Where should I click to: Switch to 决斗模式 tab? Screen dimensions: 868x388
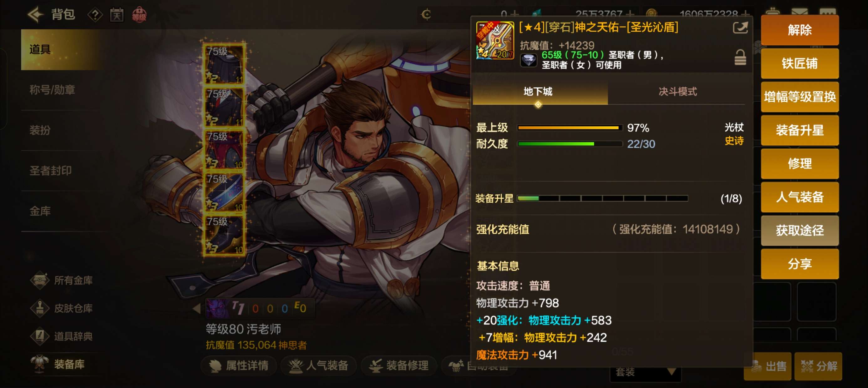[677, 92]
